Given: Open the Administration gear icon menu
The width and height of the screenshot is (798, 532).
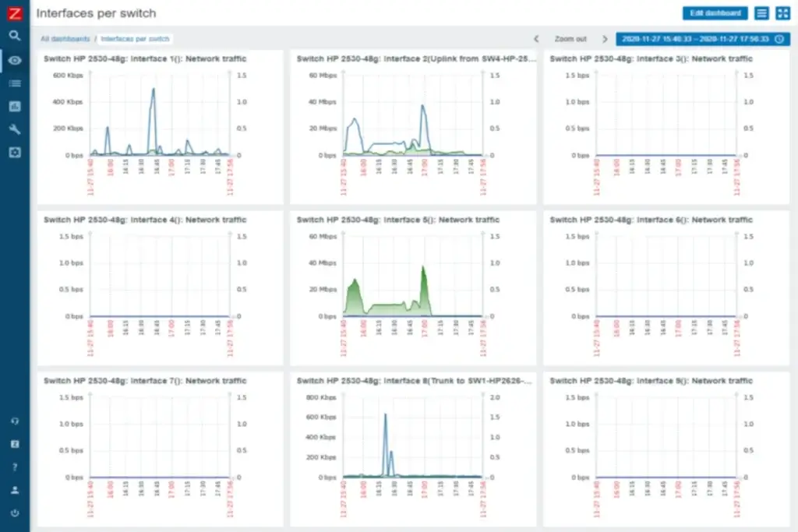Looking at the screenshot, I should coord(15,153).
